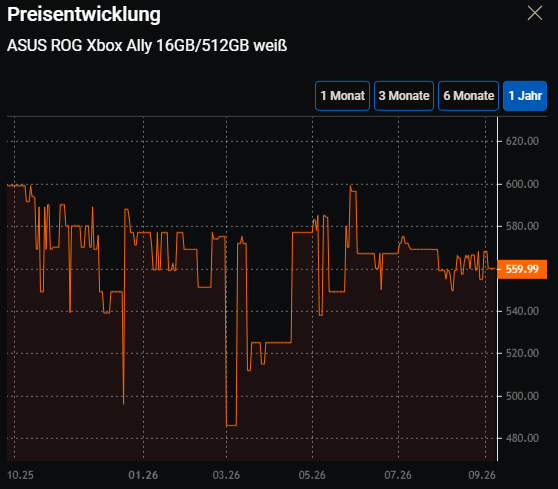Close the Preisentwicklung dialog with the X
This screenshot has height=489, width=558.
(x=535, y=14)
